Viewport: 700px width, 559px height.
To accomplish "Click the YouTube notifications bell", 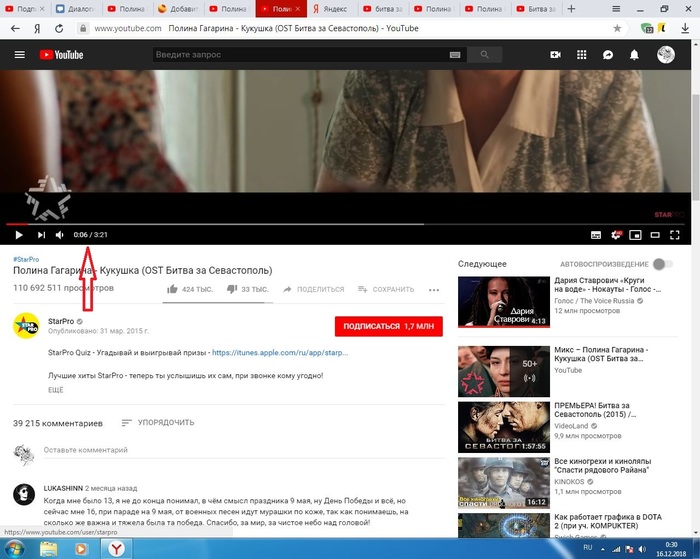I will tap(634, 55).
